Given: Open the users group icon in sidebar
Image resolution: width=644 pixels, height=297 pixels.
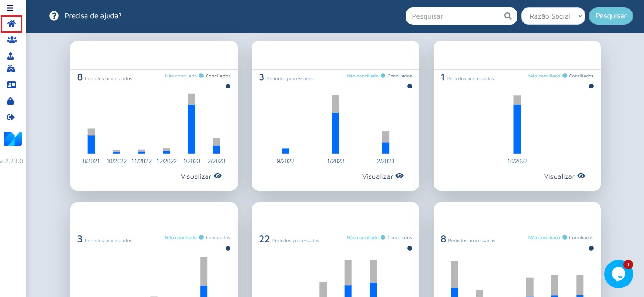Looking at the screenshot, I should [11, 40].
